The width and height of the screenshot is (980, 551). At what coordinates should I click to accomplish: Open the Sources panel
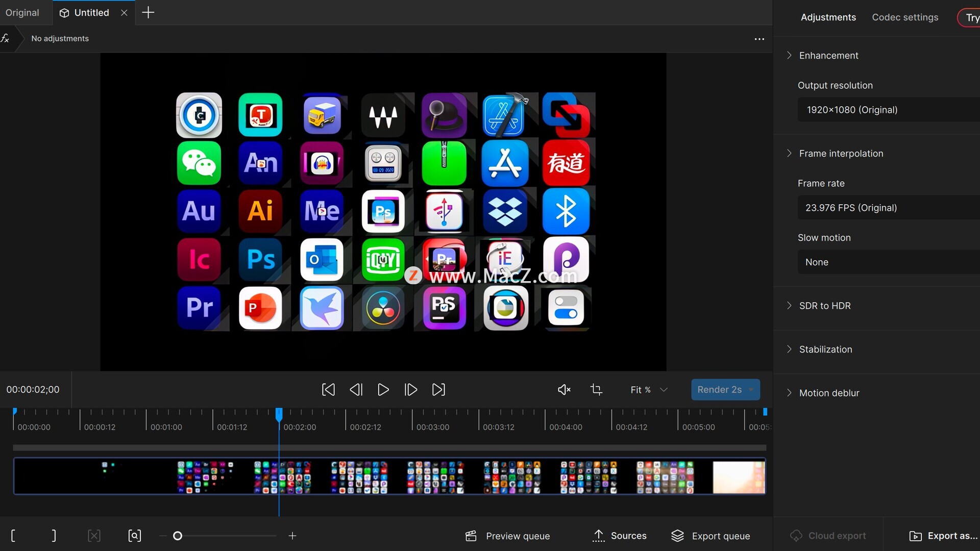(619, 536)
